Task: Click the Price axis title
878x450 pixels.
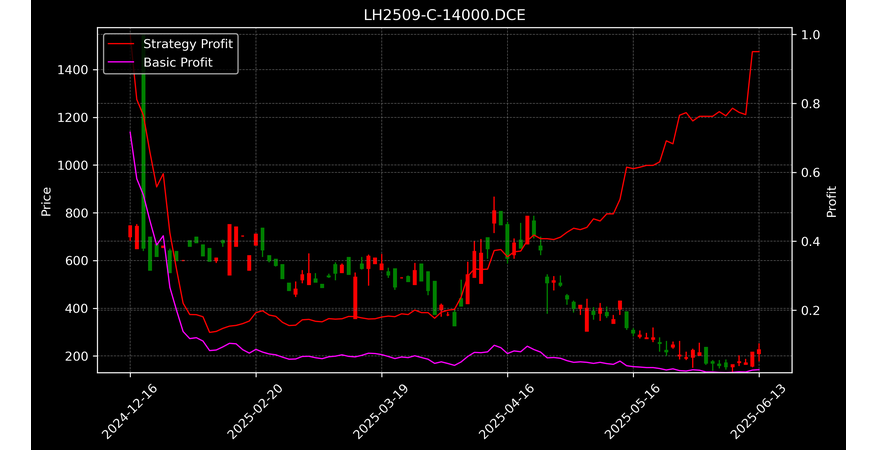Action: pos(46,201)
